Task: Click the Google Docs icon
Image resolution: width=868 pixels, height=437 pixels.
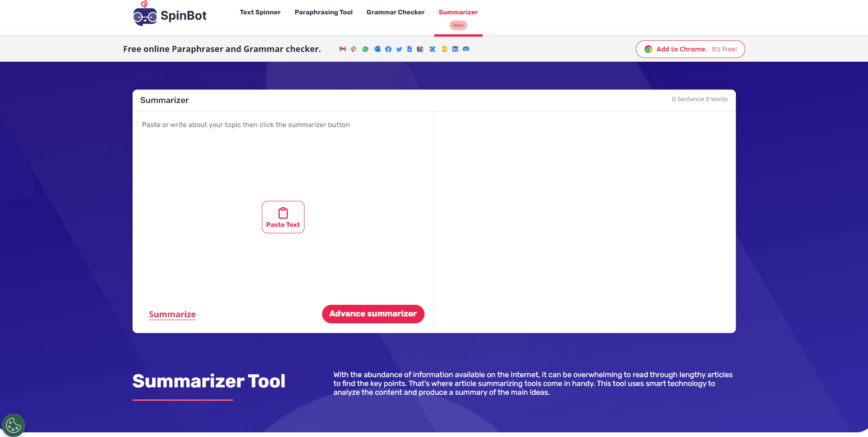Action: pos(410,49)
